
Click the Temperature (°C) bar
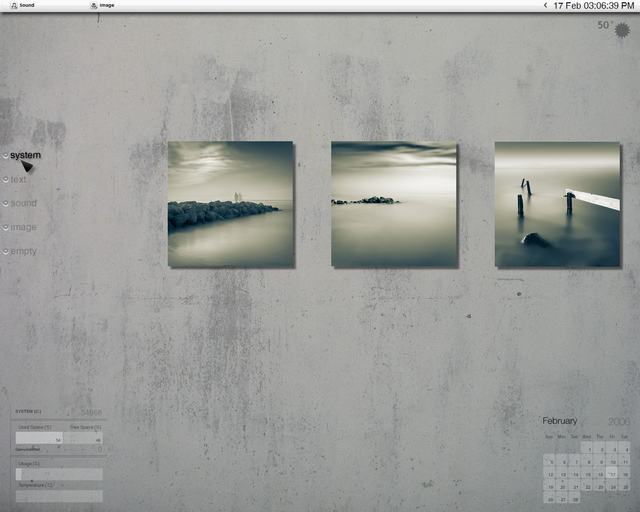point(59,496)
